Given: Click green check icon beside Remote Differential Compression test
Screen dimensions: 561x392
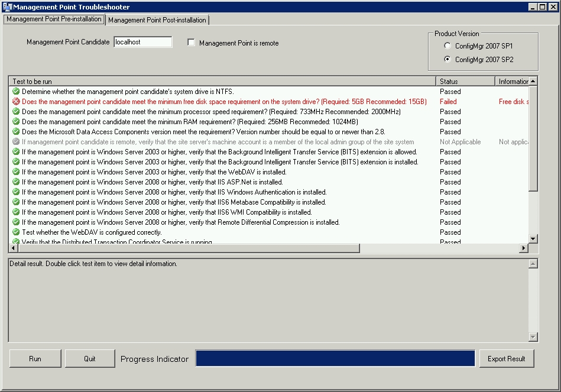Looking at the screenshot, I should [16, 222].
